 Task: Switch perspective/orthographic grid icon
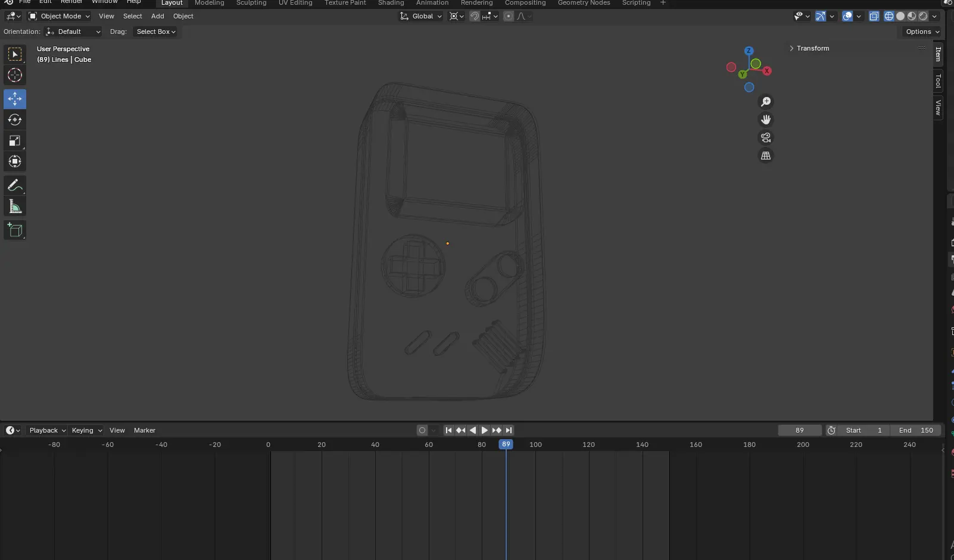[766, 155]
